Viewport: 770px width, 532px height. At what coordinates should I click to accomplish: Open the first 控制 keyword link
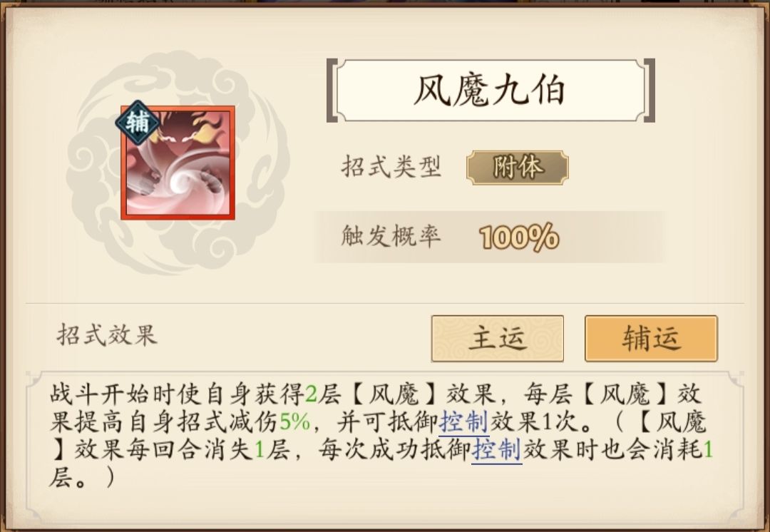coord(463,422)
